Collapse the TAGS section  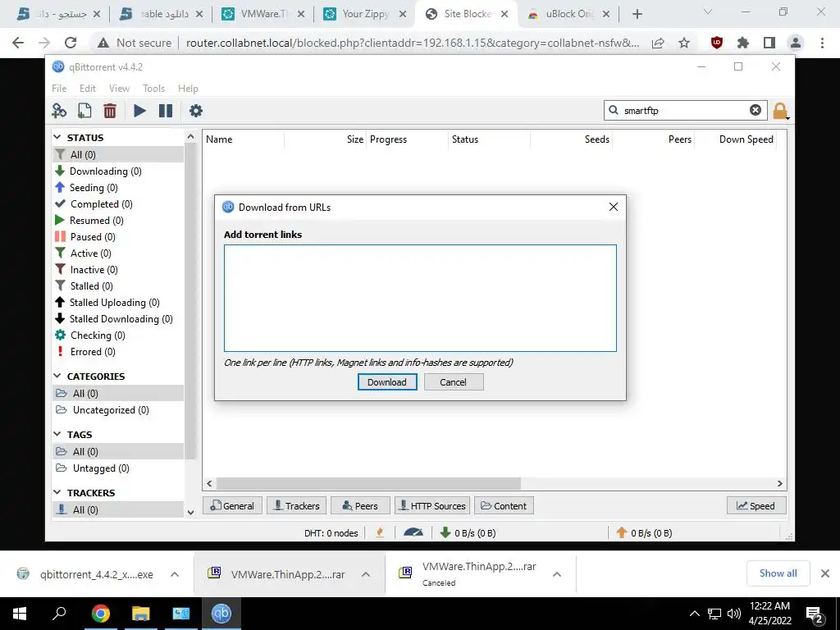tap(57, 435)
